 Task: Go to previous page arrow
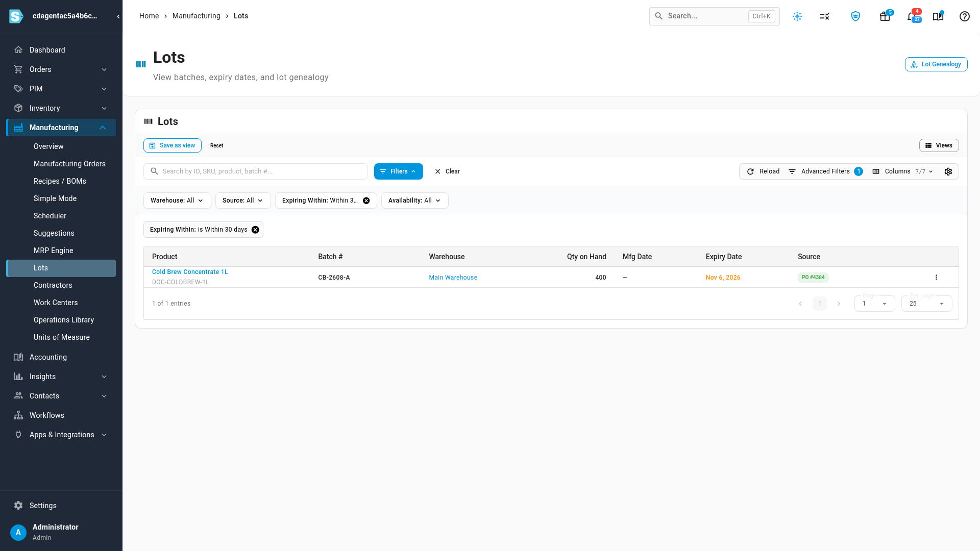pos(800,304)
